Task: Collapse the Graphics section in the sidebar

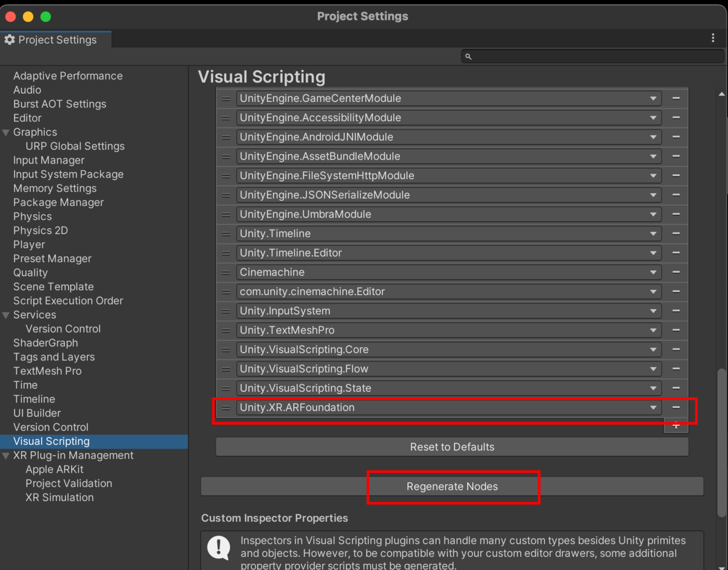Action: point(7,132)
